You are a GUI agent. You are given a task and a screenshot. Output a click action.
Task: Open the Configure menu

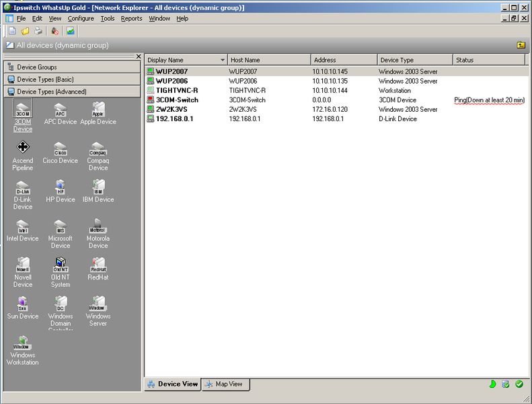tap(81, 18)
